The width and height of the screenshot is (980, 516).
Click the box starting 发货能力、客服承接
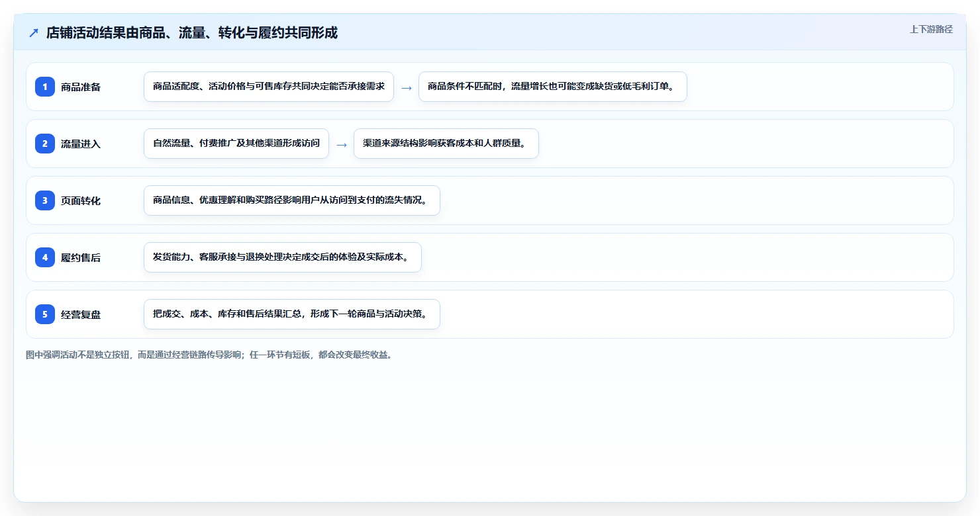pos(283,257)
